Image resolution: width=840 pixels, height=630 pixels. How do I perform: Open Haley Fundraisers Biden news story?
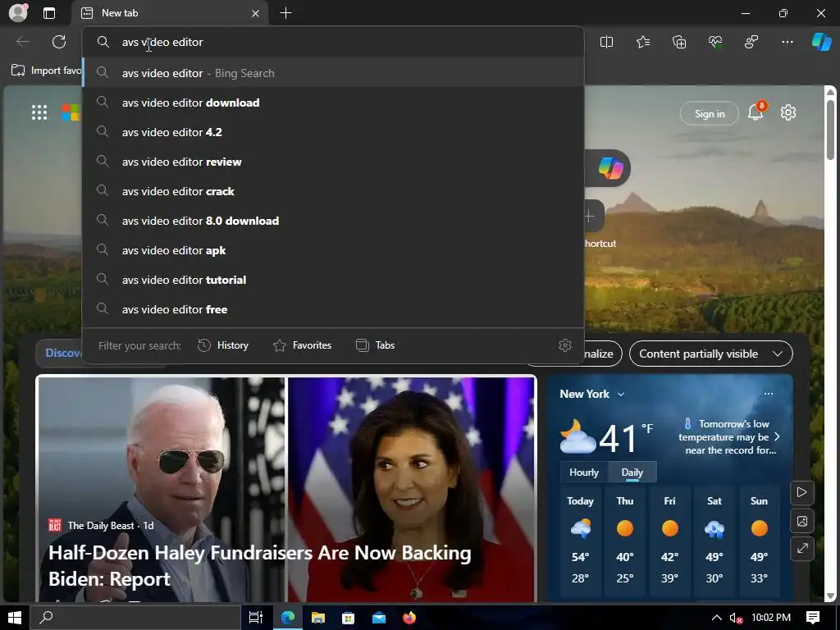(260, 566)
